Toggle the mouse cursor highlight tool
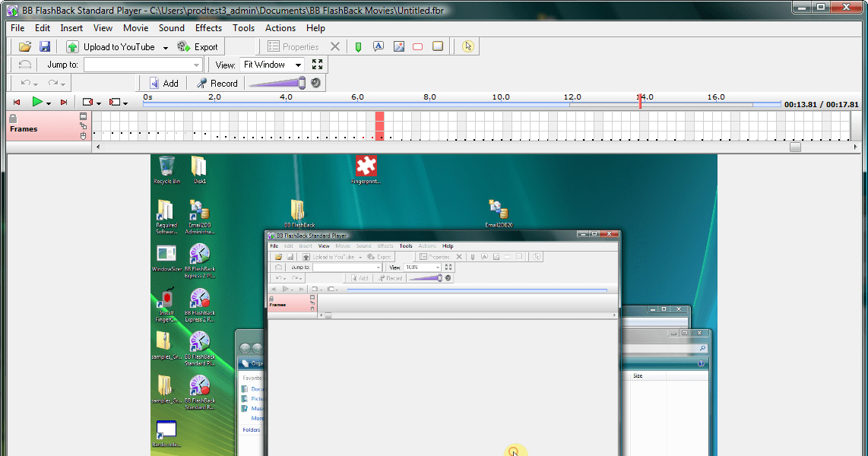 [467, 47]
